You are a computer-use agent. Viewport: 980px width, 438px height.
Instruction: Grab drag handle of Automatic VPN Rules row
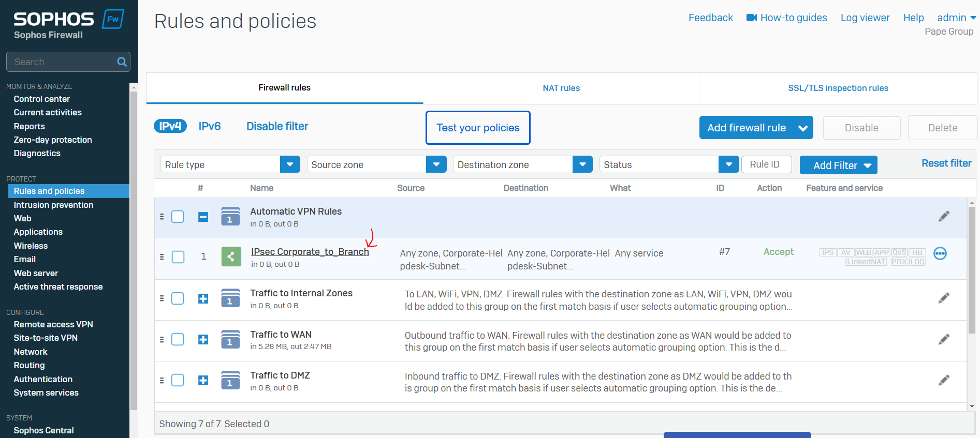[162, 217]
